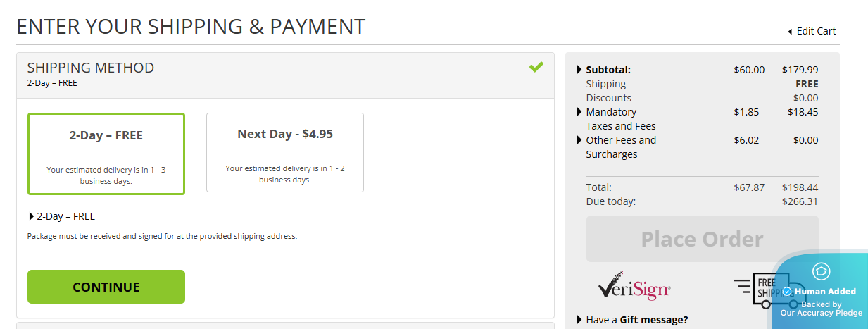Expand the Subtotal breakdown
Image resolution: width=868 pixels, height=329 pixels.
[579, 70]
